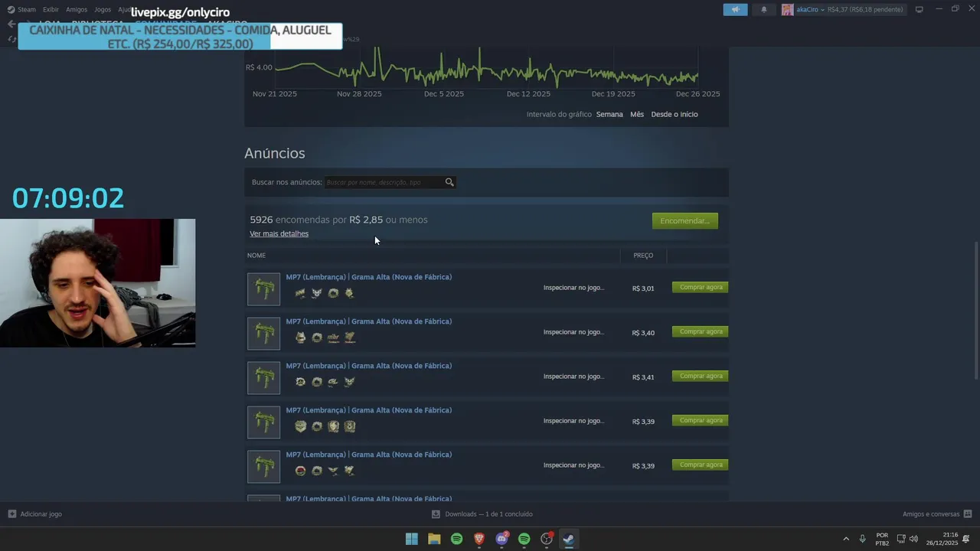Click fourth sticker on the R$ 3,41 listing
980x551 pixels.
coord(349,382)
